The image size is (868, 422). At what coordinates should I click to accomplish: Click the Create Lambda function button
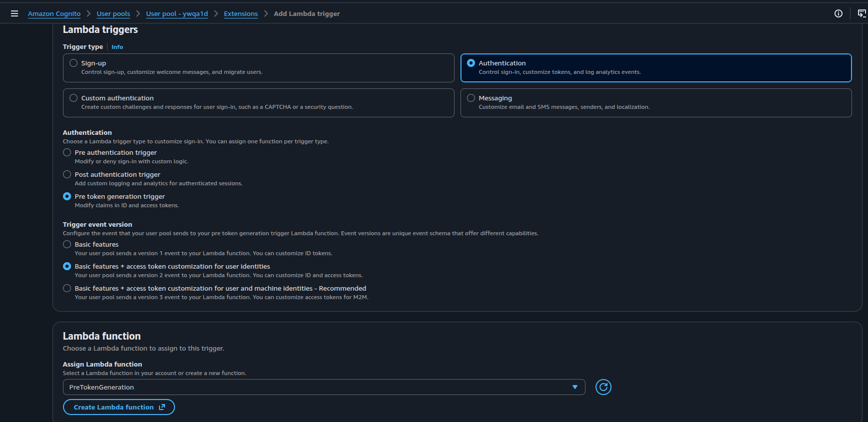pyautogui.click(x=118, y=407)
